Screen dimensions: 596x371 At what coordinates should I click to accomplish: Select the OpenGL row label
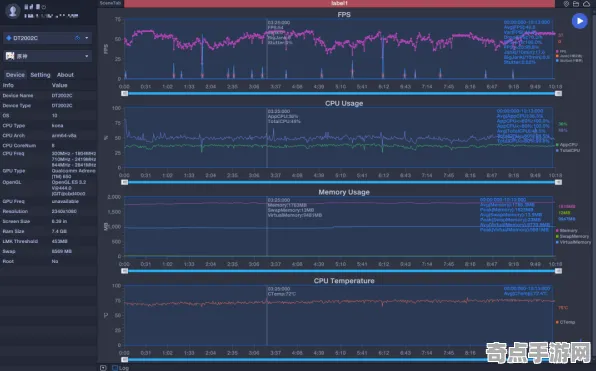coord(12,182)
